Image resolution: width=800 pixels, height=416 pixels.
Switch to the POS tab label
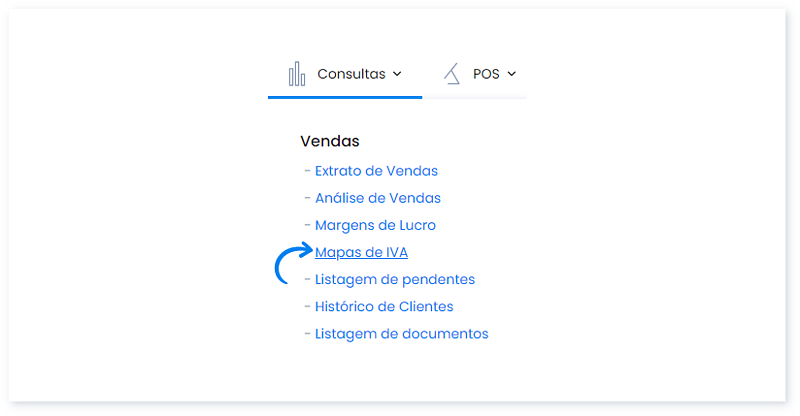click(486, 74)
